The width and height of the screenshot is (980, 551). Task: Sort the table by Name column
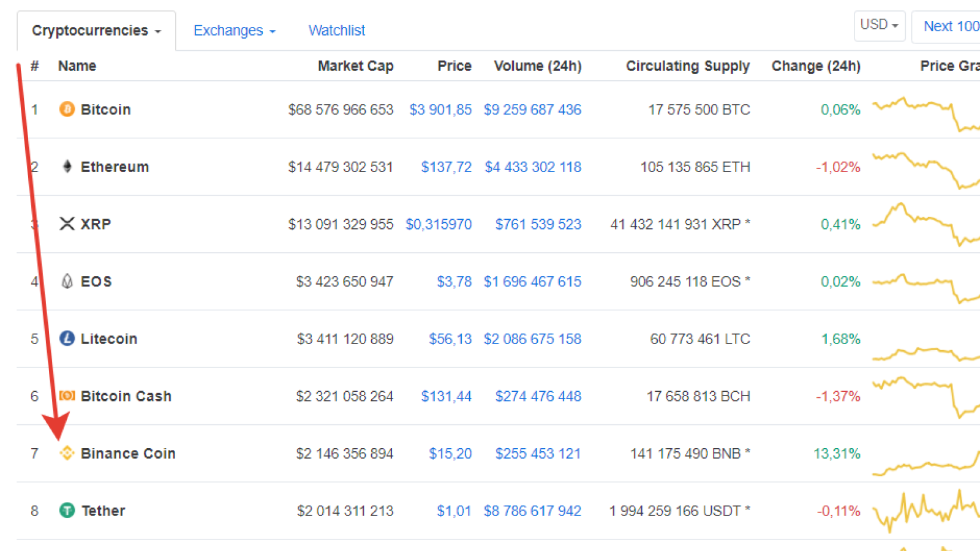77,66
